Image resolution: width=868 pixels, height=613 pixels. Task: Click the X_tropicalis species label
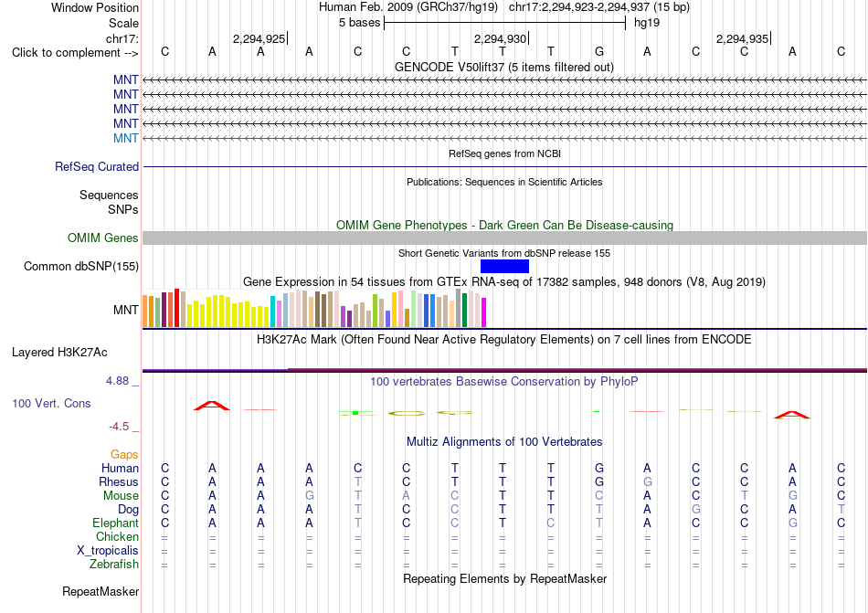pos(108,551)
